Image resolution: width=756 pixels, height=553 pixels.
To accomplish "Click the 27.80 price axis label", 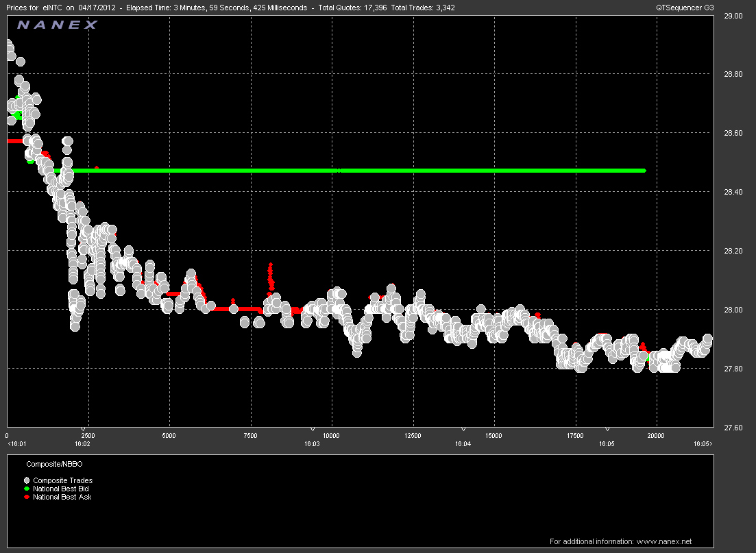I will pyautogui.click(x=733, y=369).
